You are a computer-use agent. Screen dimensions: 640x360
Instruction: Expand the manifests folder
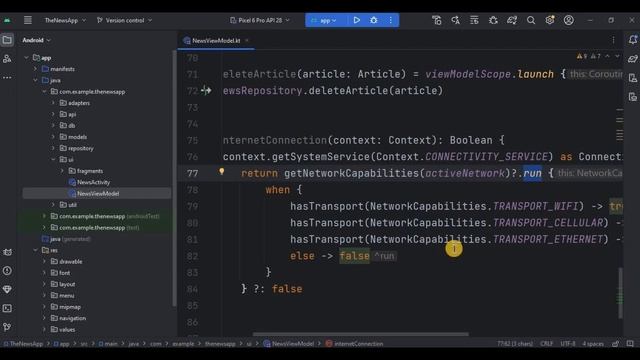point(36,69)
